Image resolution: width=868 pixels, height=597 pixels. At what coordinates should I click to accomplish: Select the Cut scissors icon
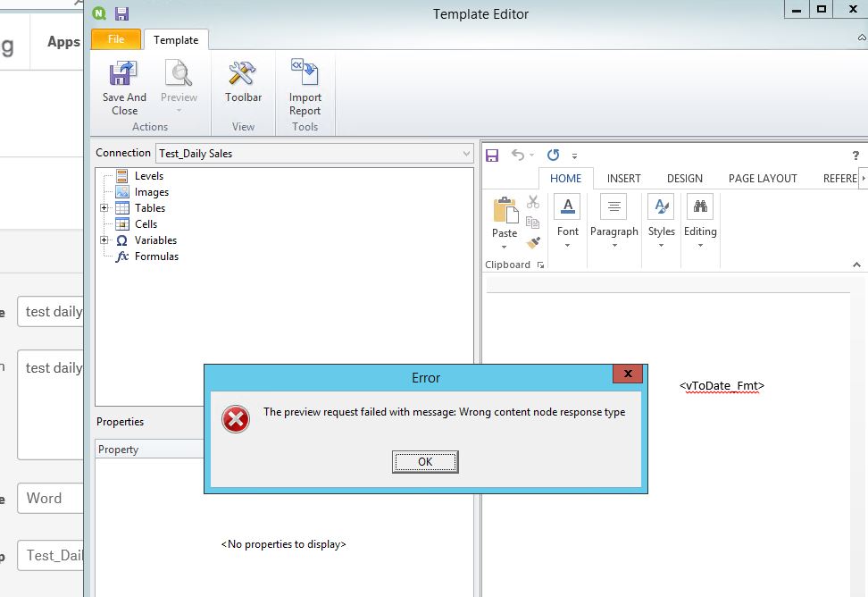coord(533,203)
